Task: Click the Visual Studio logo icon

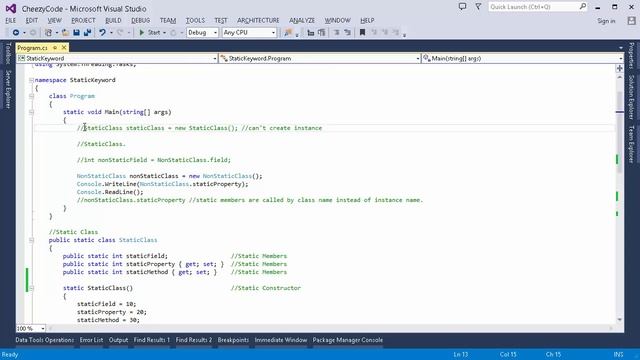Action: click(x=11, y=8)
